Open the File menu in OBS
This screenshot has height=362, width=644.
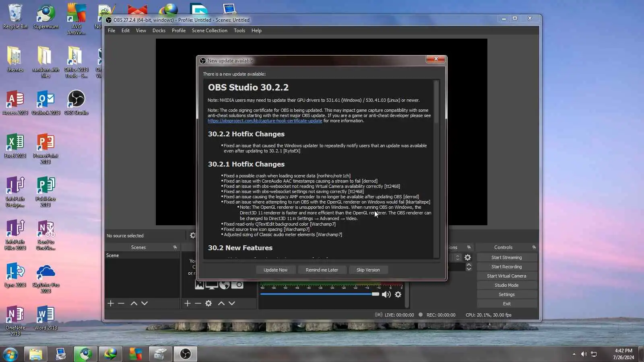(x=111, y=31)
